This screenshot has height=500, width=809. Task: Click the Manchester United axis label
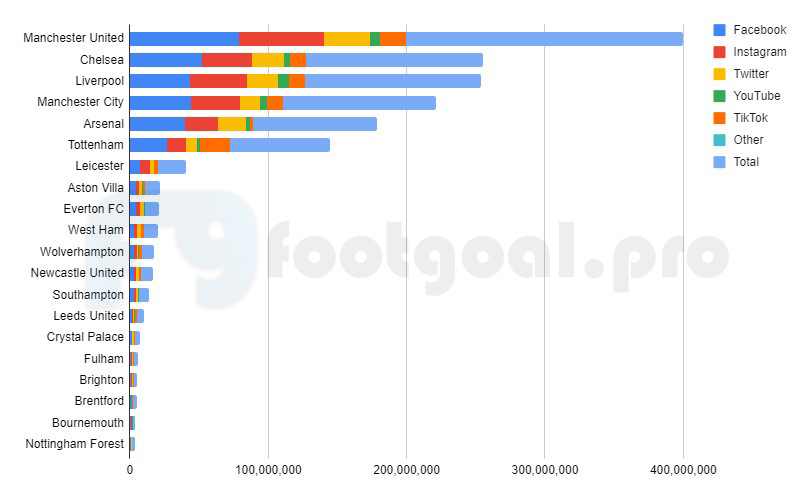coord(73,38)
